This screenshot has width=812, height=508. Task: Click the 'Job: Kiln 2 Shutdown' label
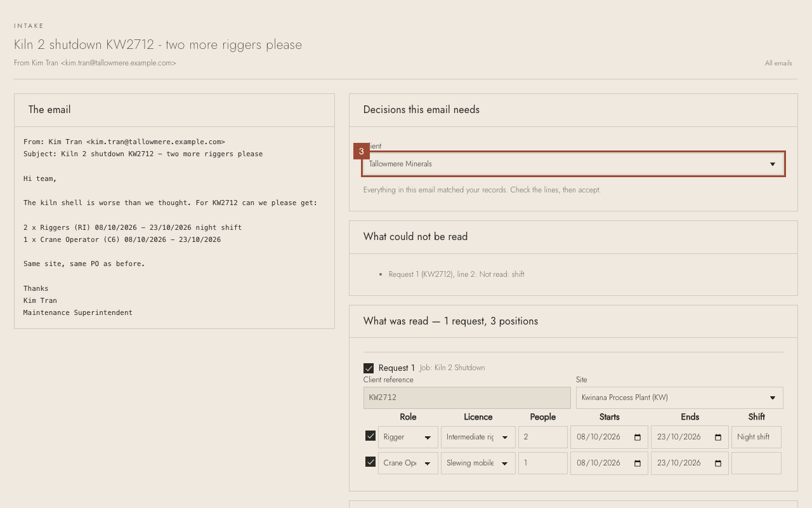tap(452, 368)
